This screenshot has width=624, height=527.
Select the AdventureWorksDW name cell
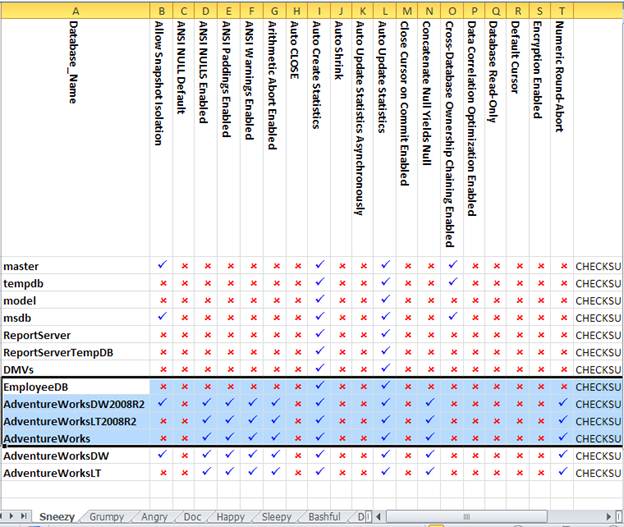[75, 456]
